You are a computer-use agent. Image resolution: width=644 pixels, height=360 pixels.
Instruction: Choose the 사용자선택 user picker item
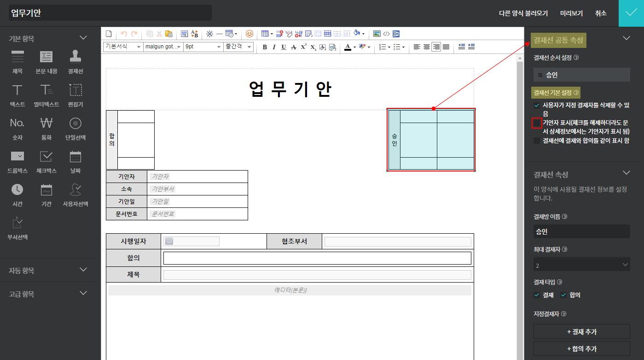[75, 194]
